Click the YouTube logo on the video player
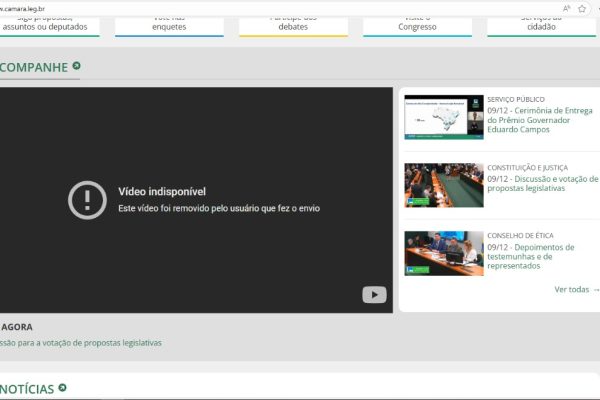This screenshot has width=600, height=400. (x=374, y=295)
